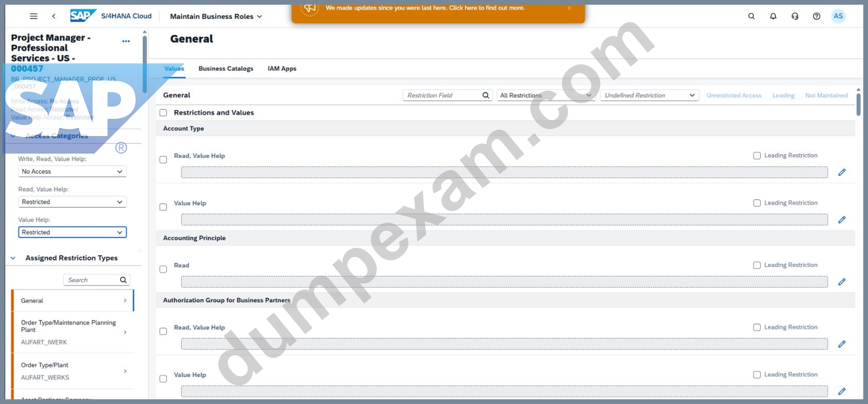This screenshot has width=868, height=404.
Task: Tick the checkbox beside Account Type Value Help
Action: coord(163,207)
